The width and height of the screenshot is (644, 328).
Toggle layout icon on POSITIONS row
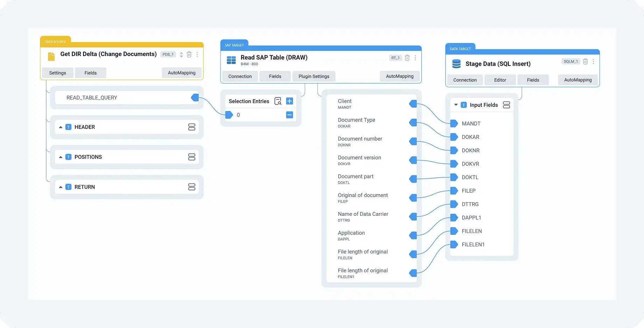pyautogui.click(x=191, y=157)
